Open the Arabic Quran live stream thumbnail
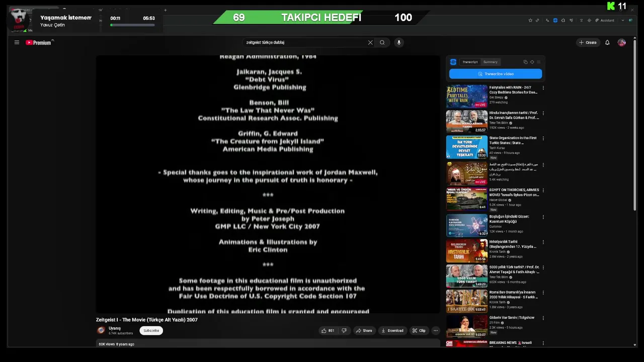This screenshot has width=644, height=362. (467, 173)
